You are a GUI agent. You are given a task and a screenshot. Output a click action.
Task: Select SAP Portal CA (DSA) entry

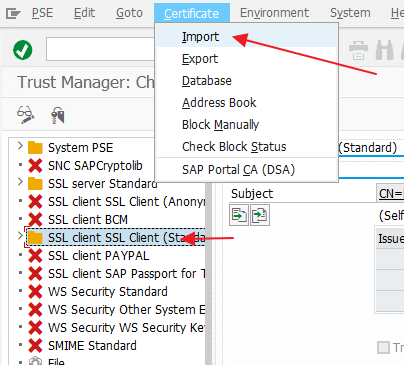point(246,170)
